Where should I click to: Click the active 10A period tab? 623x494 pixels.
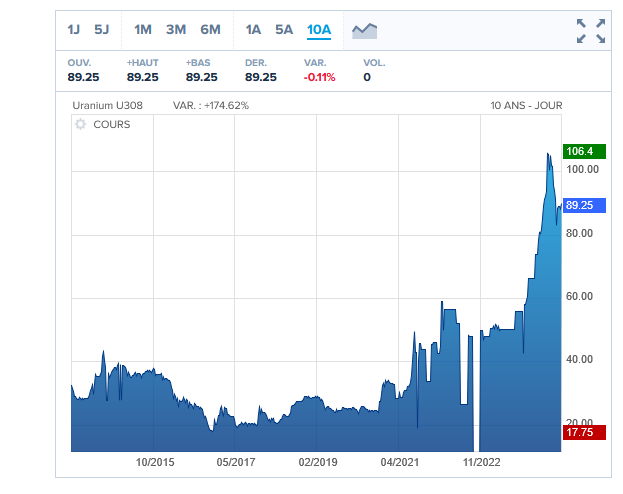coord(318,30)
